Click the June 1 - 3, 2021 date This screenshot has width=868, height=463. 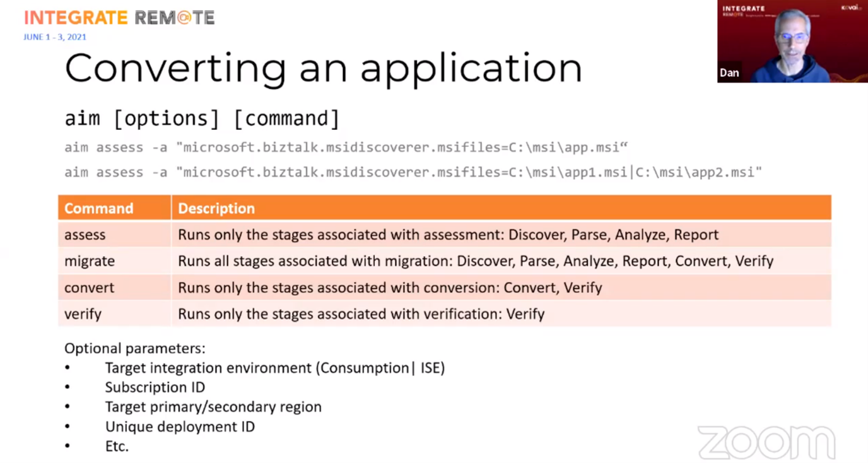[55, 37]
